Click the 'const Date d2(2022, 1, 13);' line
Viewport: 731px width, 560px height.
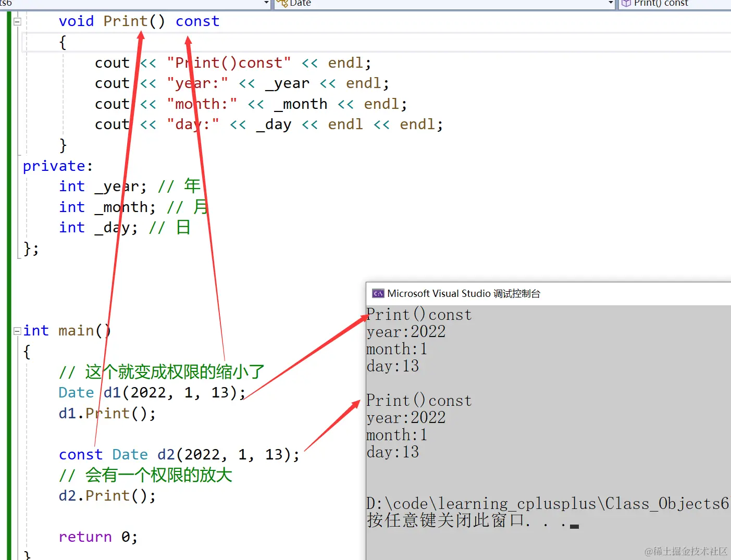click(179, 455)
